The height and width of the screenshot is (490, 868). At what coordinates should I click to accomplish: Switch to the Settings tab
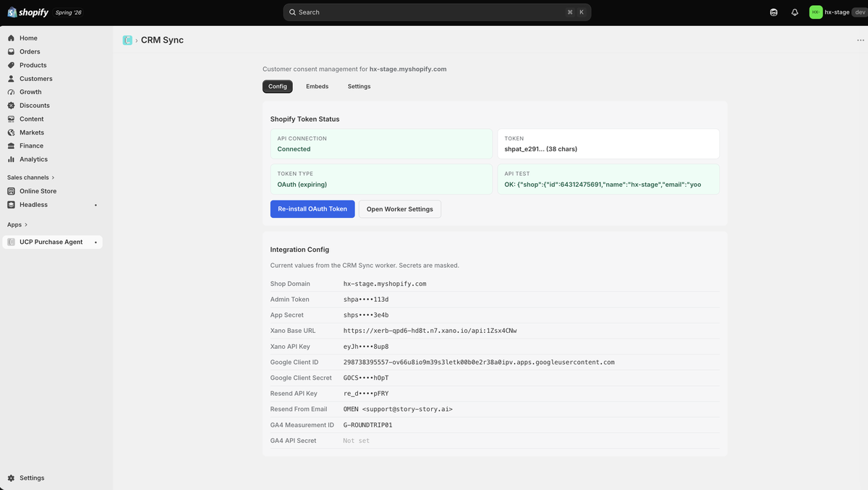point(359,86)
